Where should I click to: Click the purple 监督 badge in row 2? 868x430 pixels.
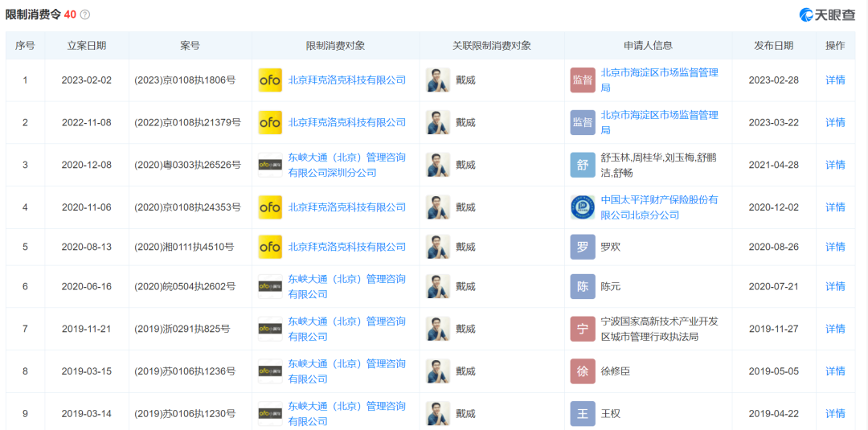[583, 122]
